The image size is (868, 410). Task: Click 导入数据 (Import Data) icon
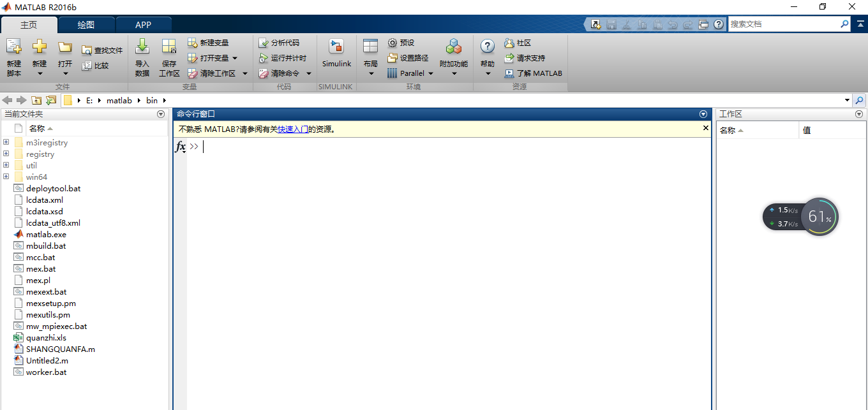[x=142, y=47]
